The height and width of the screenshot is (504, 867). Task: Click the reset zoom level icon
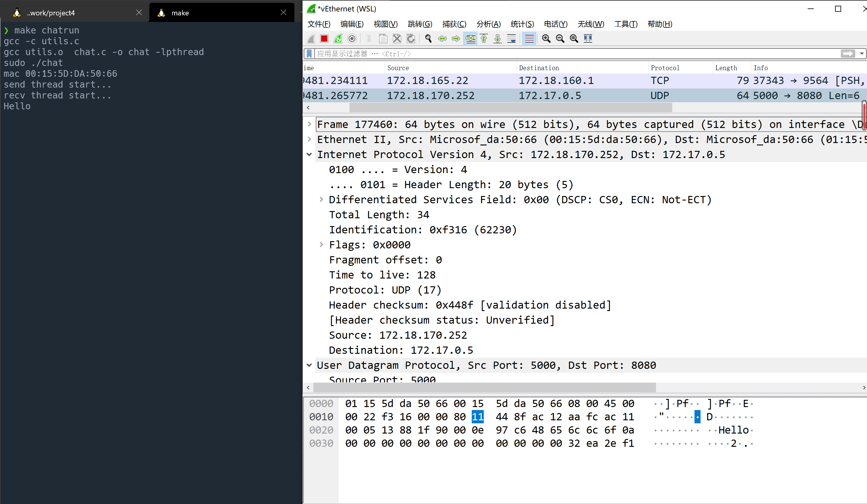click(573, 38)
